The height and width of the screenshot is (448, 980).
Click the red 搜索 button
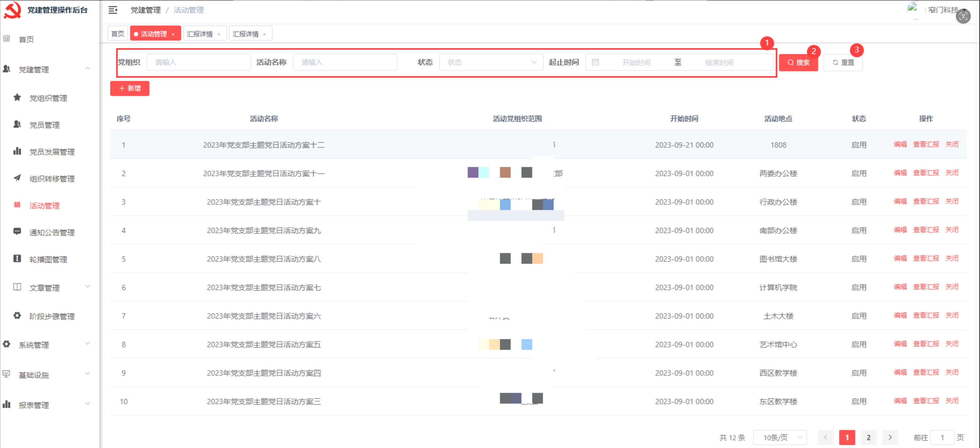(x=798, y=62)
